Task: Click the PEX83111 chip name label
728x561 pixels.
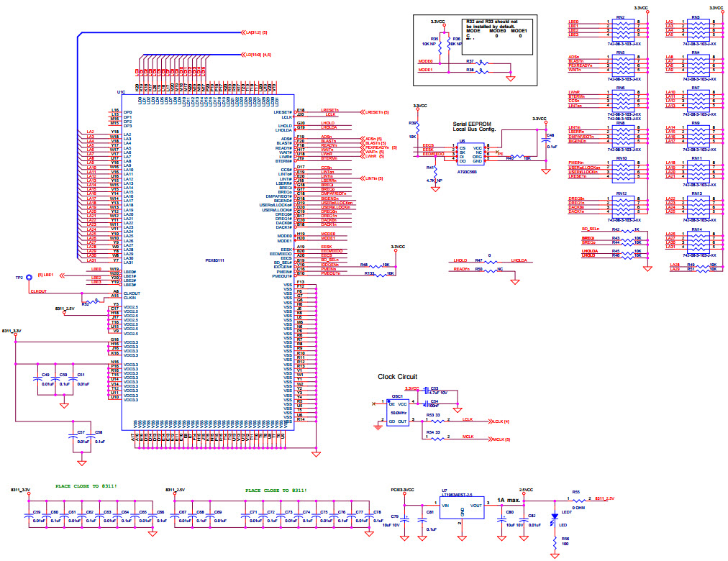Action: point(215,260)
